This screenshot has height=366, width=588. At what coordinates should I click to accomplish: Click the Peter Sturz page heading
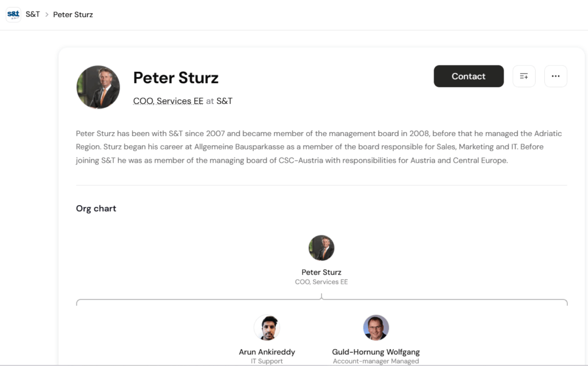point(176,78)
